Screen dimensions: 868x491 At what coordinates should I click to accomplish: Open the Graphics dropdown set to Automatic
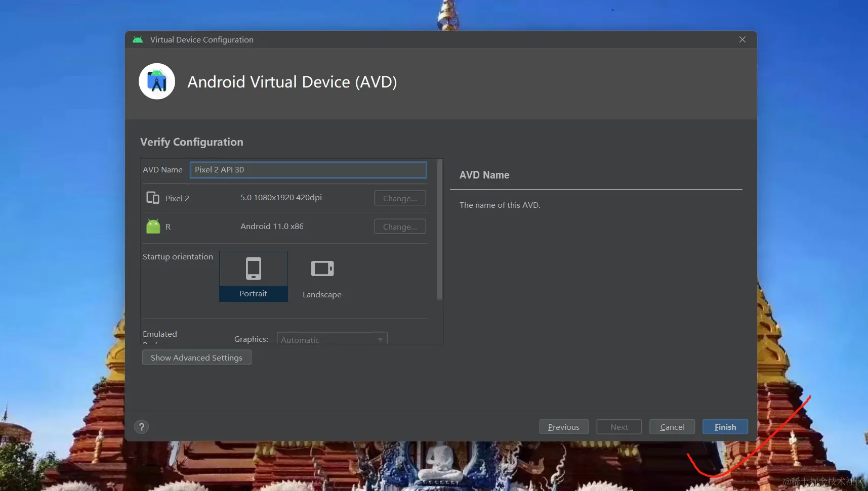[332, 339]
